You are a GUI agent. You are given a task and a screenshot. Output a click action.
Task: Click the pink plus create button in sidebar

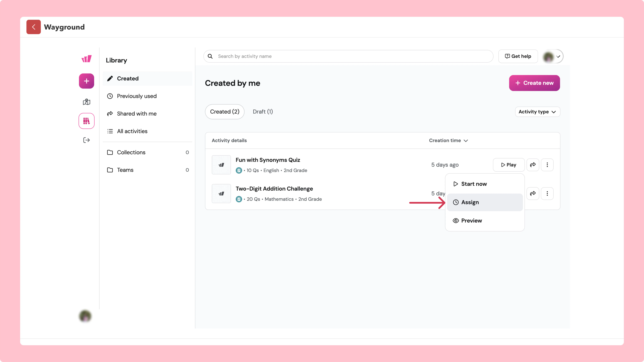pyautogui.click(x=86, y=81)
